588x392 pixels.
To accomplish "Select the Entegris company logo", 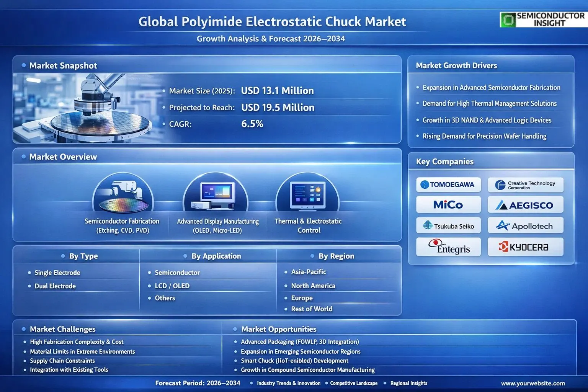I will (x=448, y=247).
